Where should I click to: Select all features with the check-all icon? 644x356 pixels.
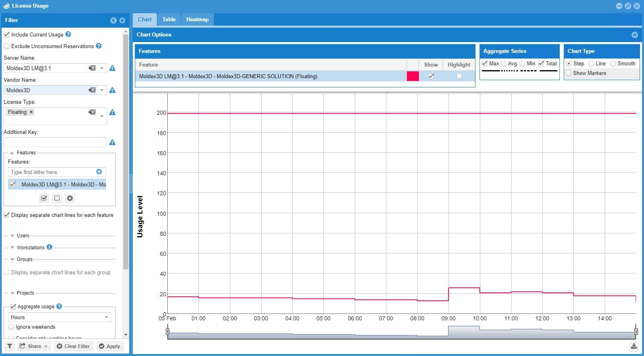[44, 198]
